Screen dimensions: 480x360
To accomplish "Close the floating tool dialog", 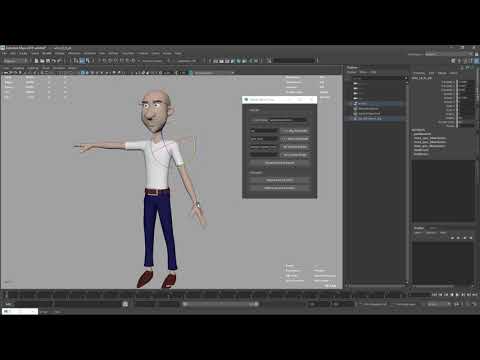I will [x=312, y=99].
